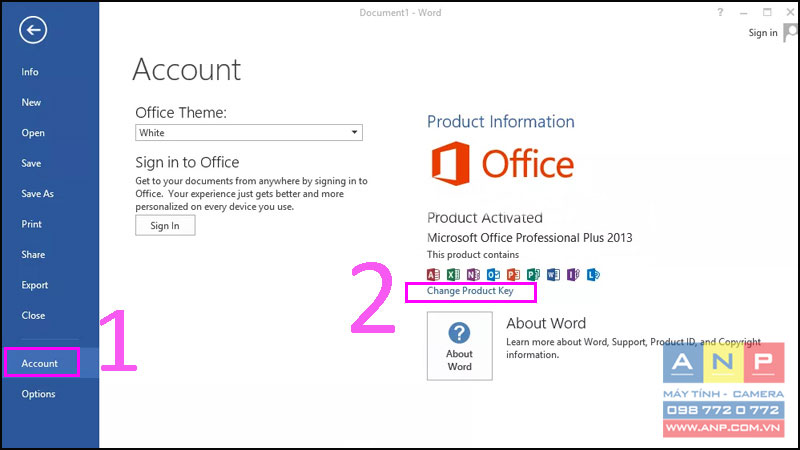Click the Office Theme label
Viewport: 800px width, 450px height.
(181, 112)
